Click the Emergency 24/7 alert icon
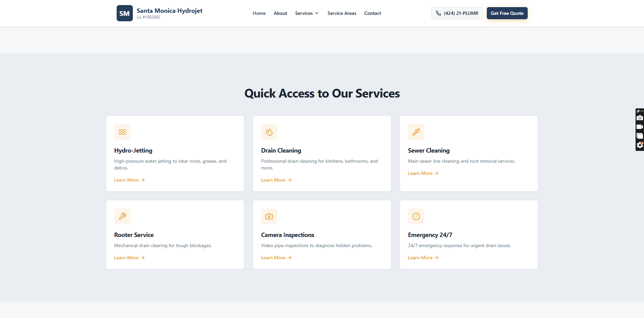The image size is (644, 318). 416,216
